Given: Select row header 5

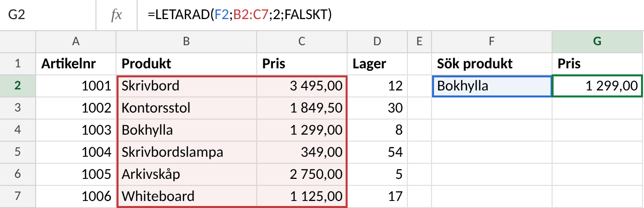Looking at the screenshot, I should 18,152.
